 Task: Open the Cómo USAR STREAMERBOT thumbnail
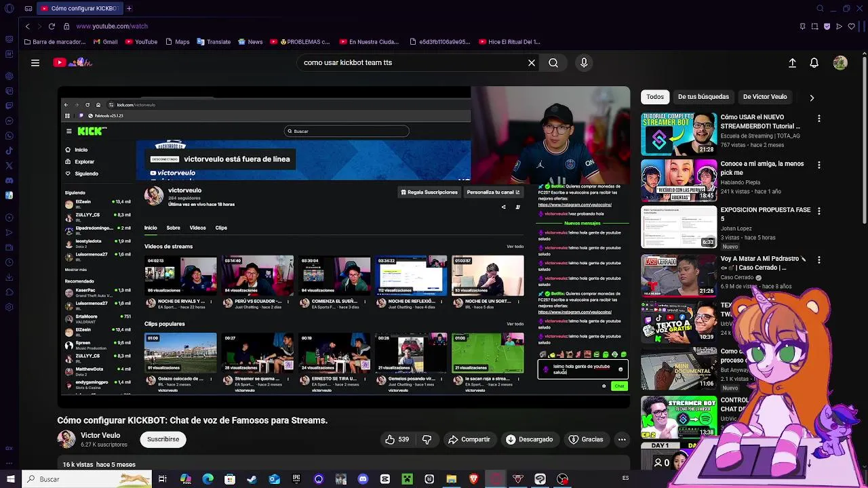679,134
